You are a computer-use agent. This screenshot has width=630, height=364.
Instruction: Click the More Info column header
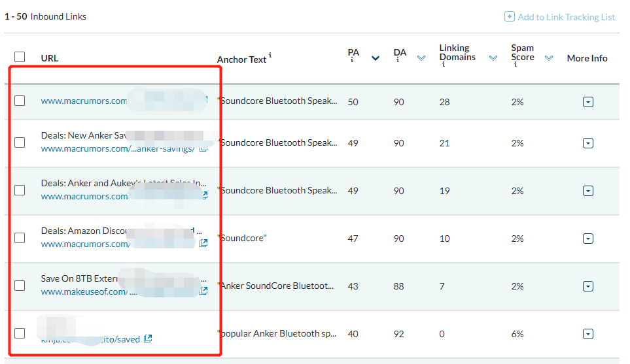(x=587, y=58)
